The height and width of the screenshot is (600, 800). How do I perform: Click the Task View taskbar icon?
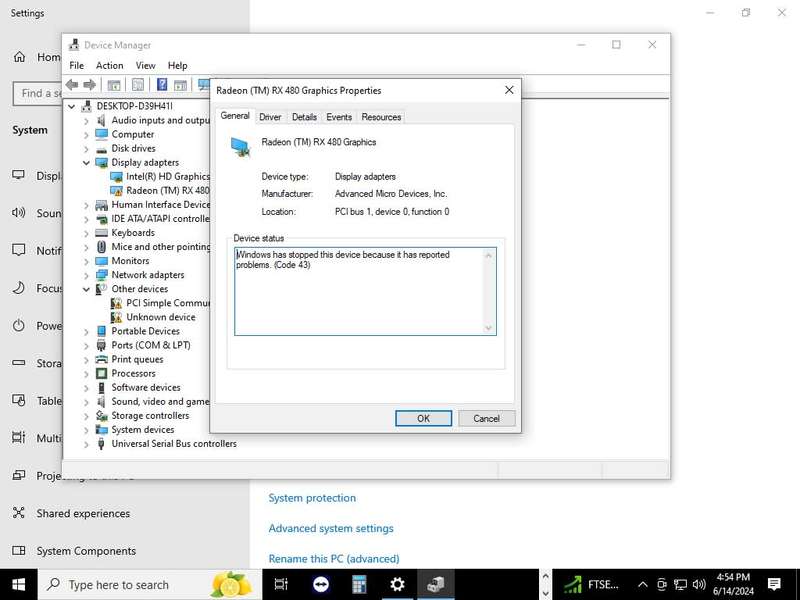[281, 584]
